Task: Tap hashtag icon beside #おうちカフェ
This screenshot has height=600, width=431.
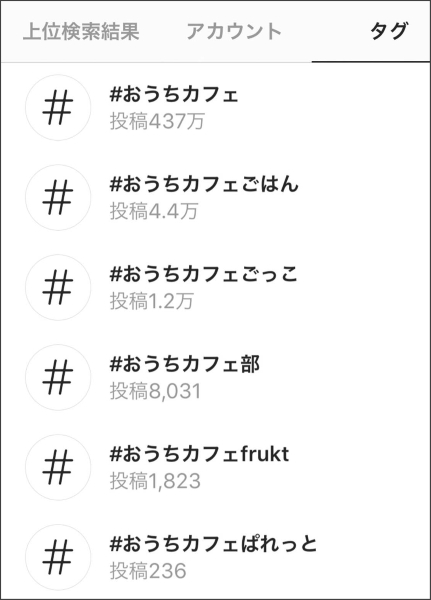Action: [58, 108]
